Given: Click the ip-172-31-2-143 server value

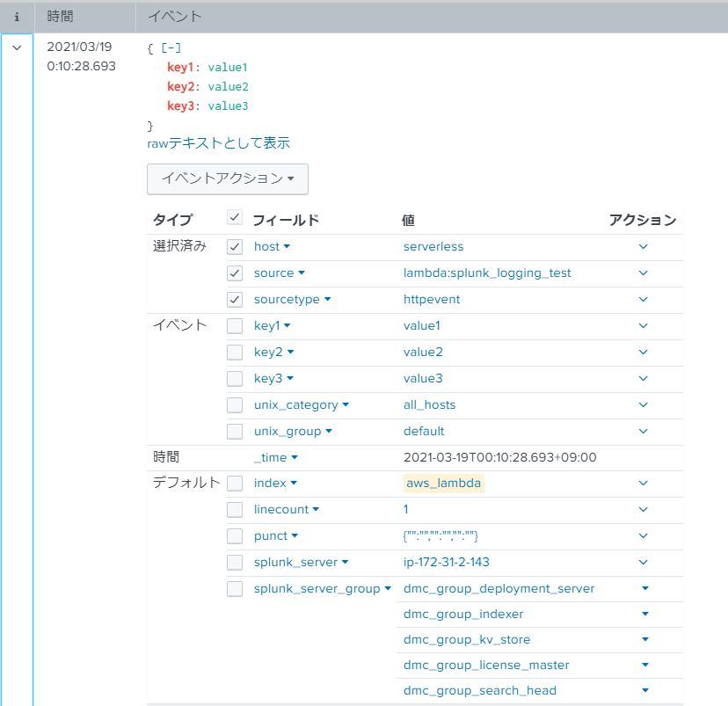Looking at the screenshot, I should [447, 563].
